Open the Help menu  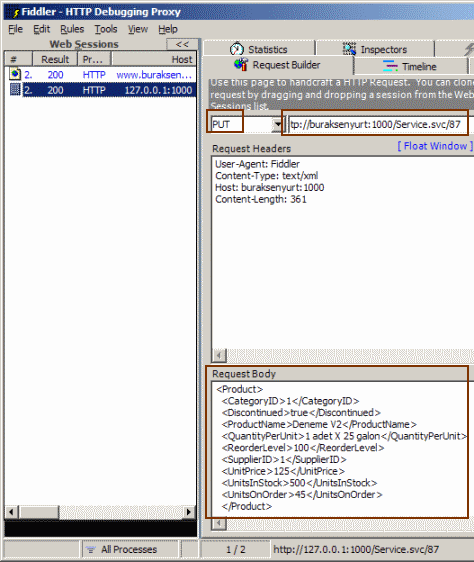click(x=168, y=29)
